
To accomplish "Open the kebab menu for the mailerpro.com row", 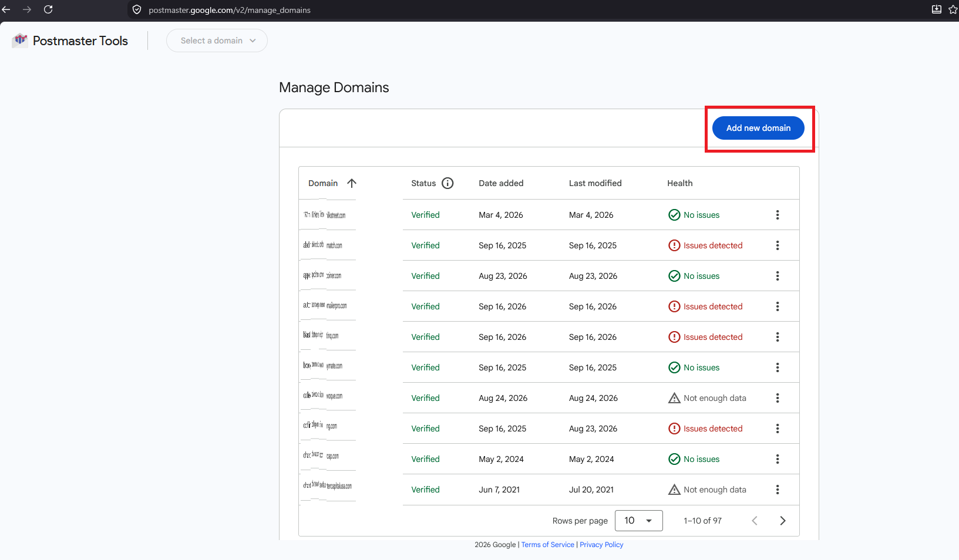I will (778, 306).
